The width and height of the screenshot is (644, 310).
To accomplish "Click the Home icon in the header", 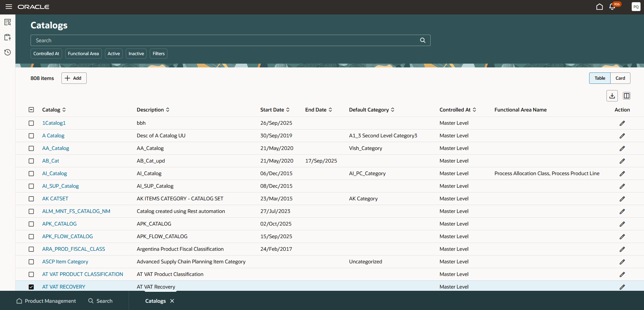I will [600, 6].
